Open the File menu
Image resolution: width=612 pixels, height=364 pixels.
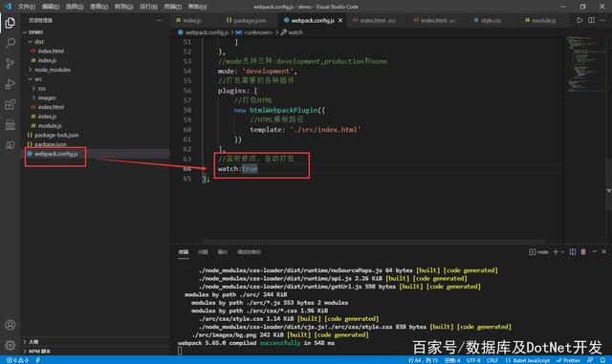pyautogui.click(x=27, y=7)
